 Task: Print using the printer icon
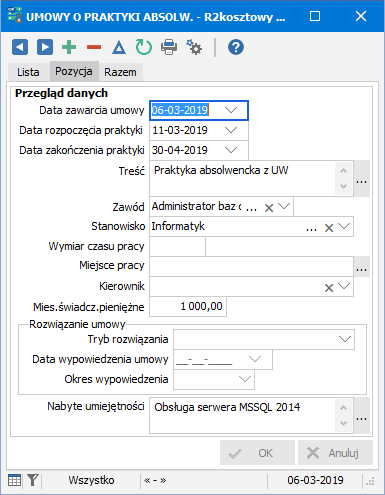pos(169,47)
